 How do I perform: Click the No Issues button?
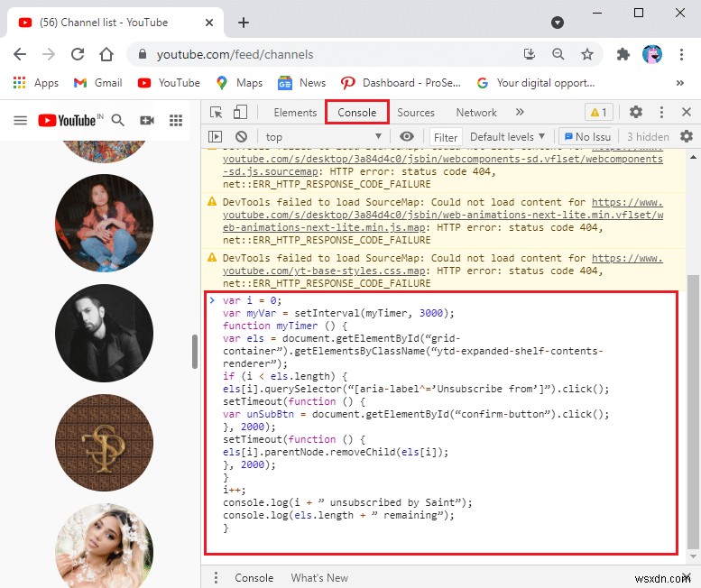coord(587,137)
